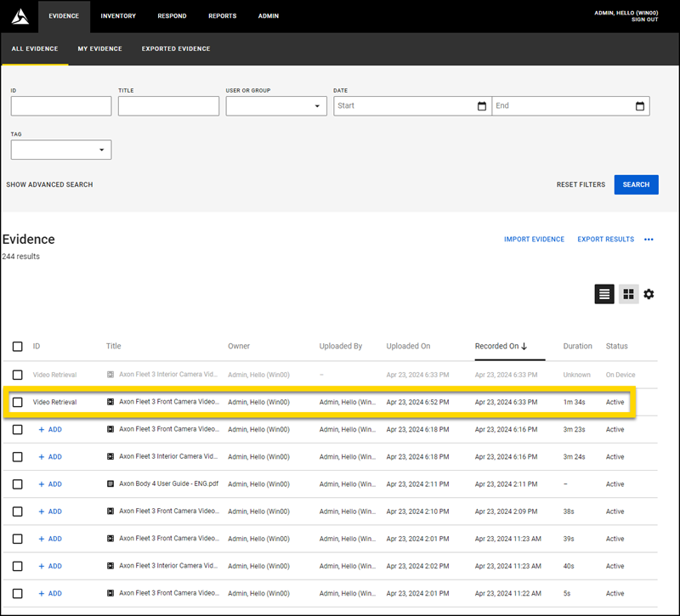Open the User or Group dropdown

coord(276,106)
